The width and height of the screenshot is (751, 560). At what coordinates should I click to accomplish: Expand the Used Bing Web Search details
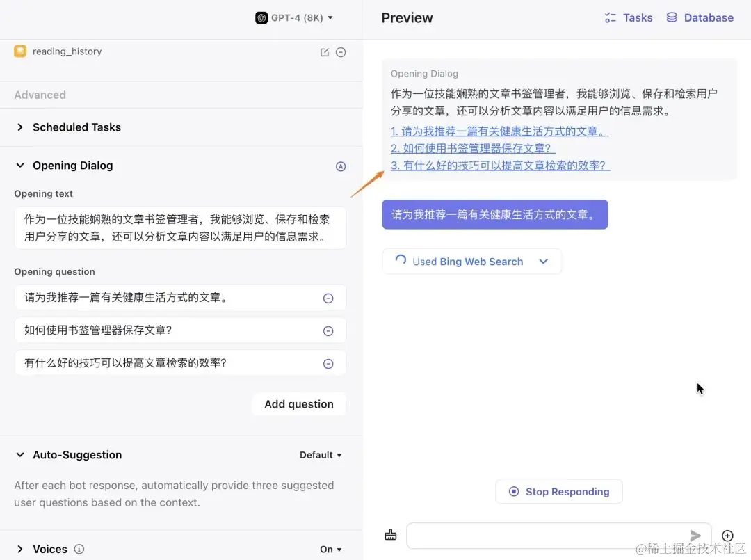[543, 262]
